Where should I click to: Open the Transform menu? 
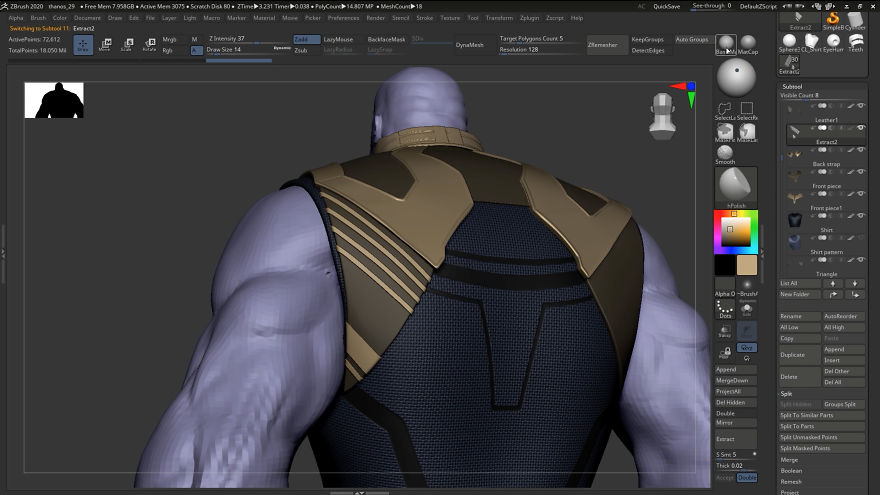[x=499, y=18]
